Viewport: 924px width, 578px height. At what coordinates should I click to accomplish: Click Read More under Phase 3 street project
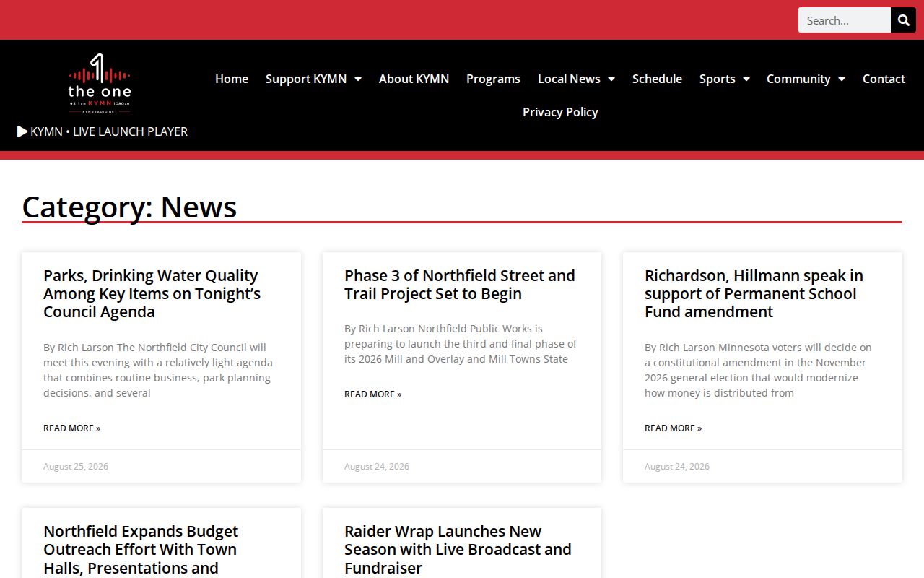(372, 394)
